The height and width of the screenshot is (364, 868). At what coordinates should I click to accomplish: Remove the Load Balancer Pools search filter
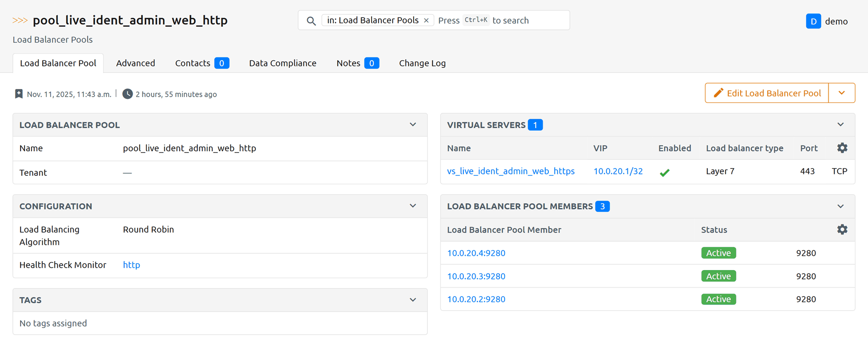pyautogui.click(x=426, y=20)
